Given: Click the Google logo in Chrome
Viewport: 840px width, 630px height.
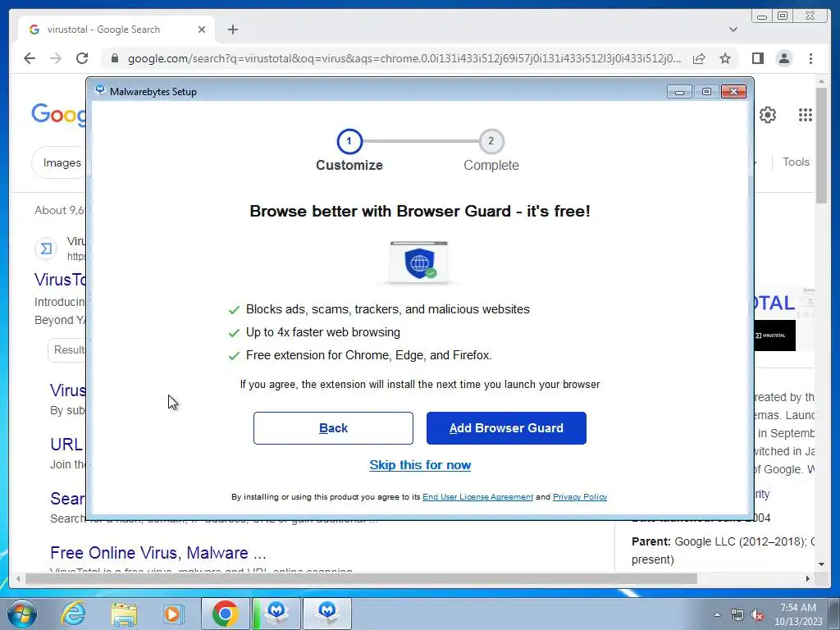Looking at the screenshot, I should 59,115.
